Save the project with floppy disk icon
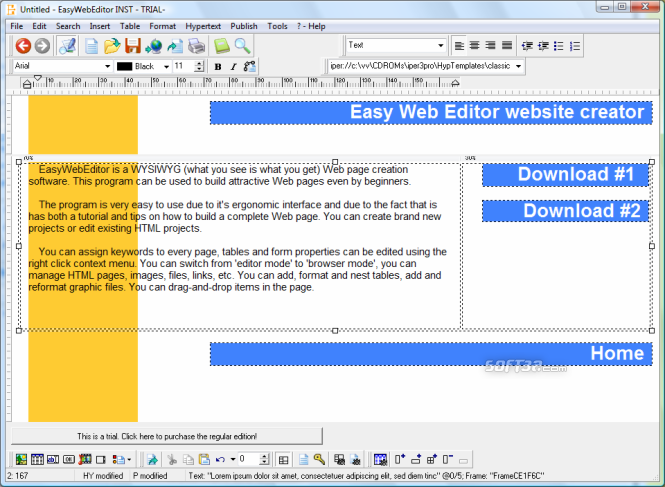Image resolution: width=665 pixels, height=487 pixels. pos(133,46)
